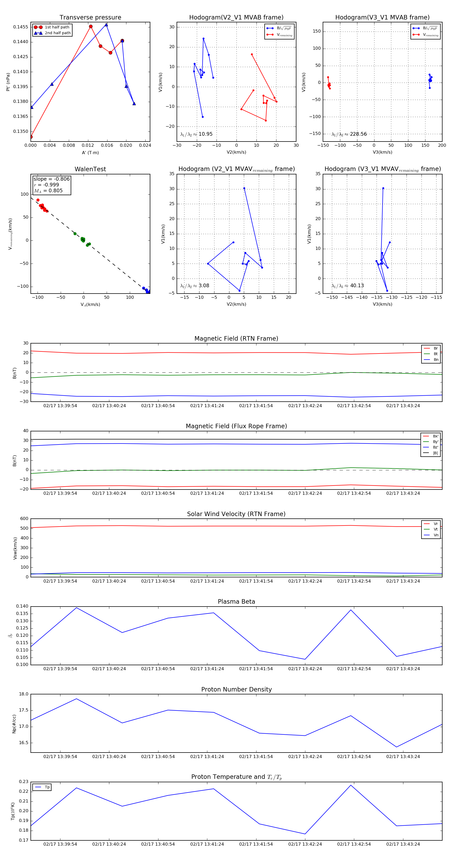Select the 'Bt' legend entry
The height and width of the screenshot is (868, 473).
(x=431, y=354)
